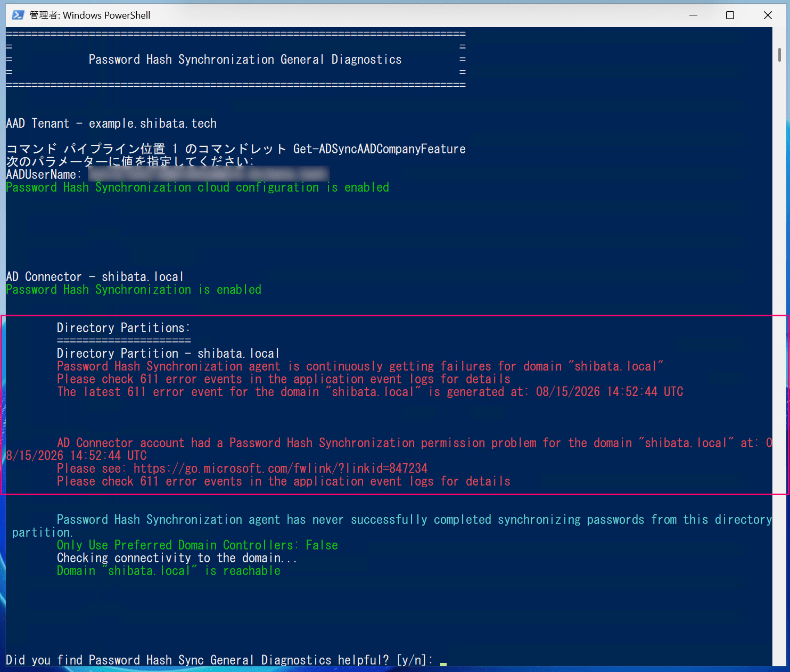The image size is (790, 672).
Task: Maximize the Windows PowerShell window
Action: [x=730, y=15]
